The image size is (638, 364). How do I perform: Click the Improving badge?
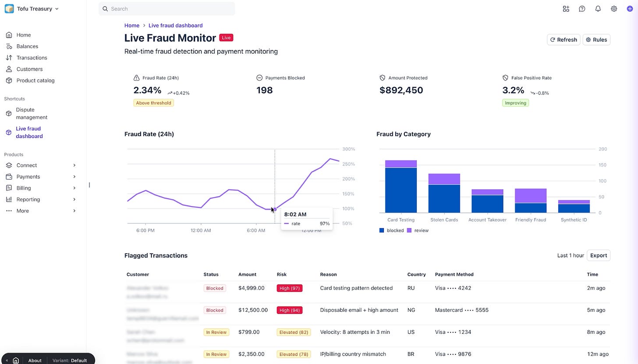(515, 103)
